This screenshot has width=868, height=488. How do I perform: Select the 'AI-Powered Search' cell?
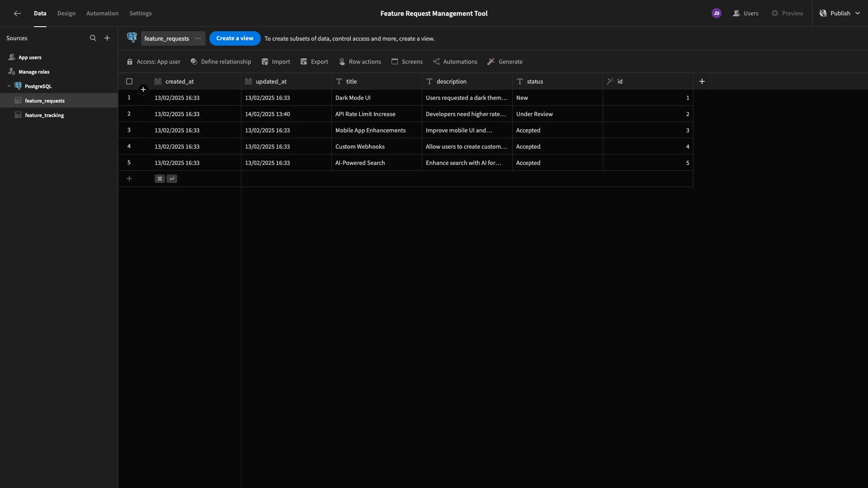(377, 163)
